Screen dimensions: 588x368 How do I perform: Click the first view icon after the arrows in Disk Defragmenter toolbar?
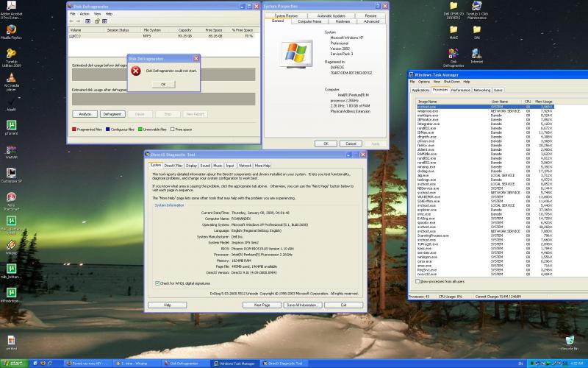tap(87, 21)
